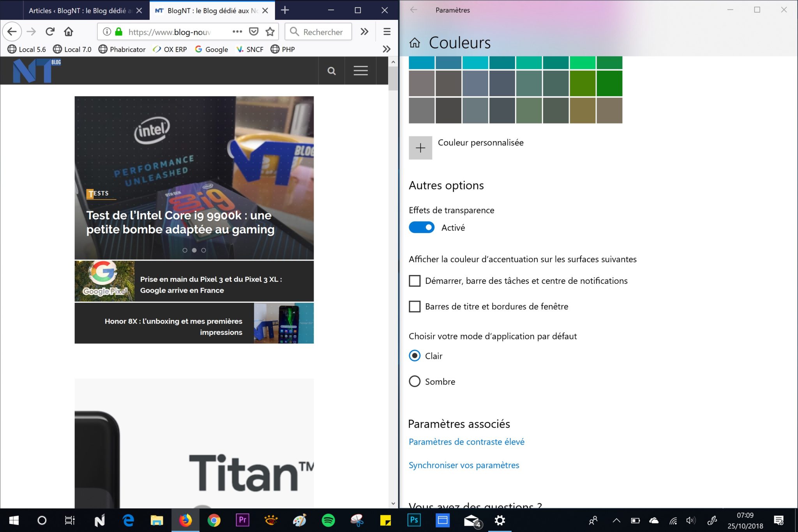Viewport: 798px width, 532px height.
Task: Open the BlogNT site search icon
Action: [332, 71]
